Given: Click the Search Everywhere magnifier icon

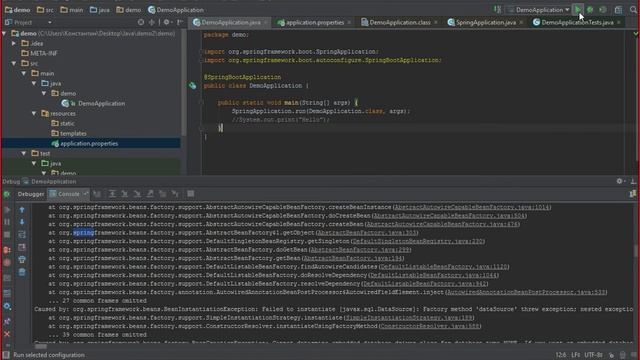Looking at the screenshot, I should point(633,10).
